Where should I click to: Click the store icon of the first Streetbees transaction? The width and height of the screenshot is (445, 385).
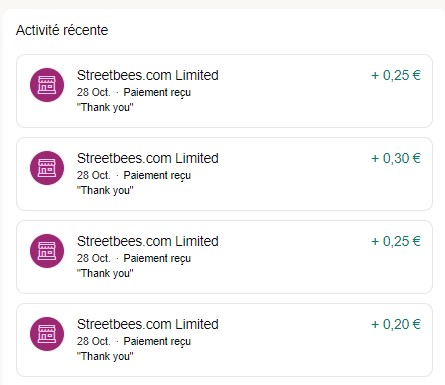pos(47,85)
